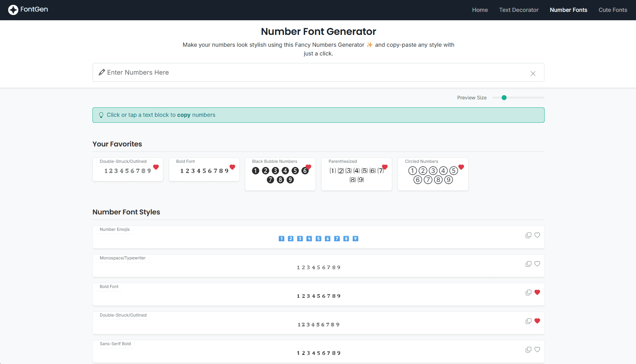
Task: Copy the Double-Struck/Outlined row numbers
Action: tap(528, 321)
